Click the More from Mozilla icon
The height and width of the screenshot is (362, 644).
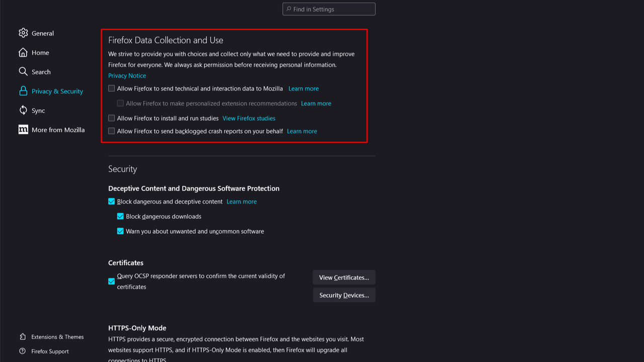click(x=23, y=130)
